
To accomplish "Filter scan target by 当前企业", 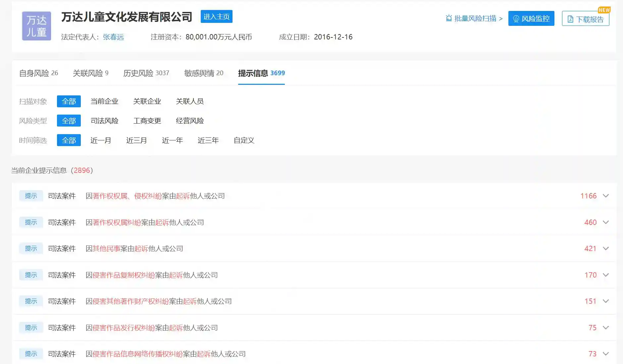I will (104, 101).
